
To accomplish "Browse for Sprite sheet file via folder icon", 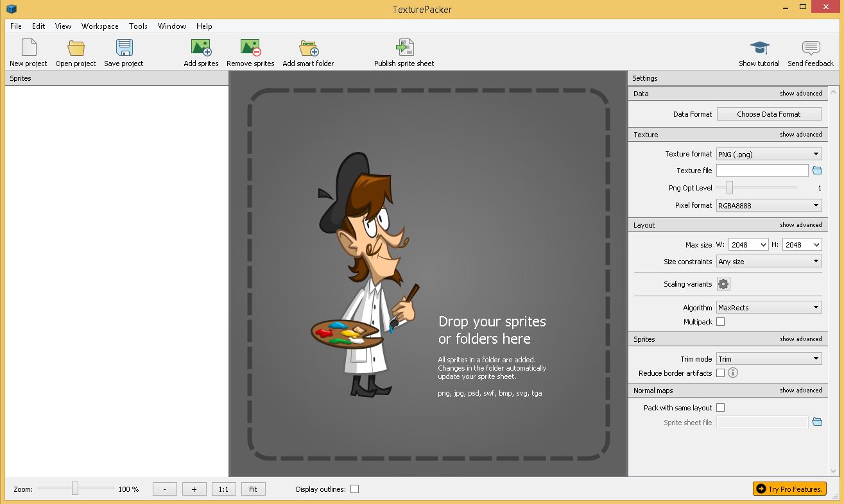I will 817,422.
